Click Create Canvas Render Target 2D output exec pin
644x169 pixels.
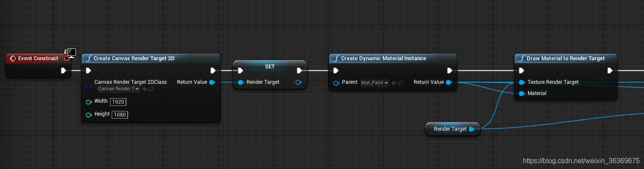(x=213, y=71)
